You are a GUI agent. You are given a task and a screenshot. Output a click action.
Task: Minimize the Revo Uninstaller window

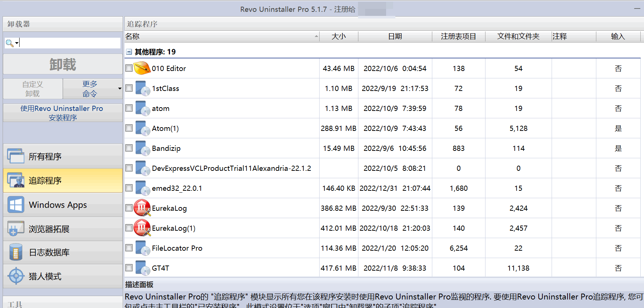[x=637, y=8]
